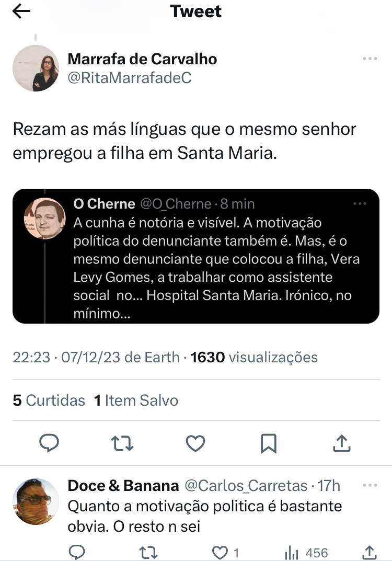Open Doce & Banana's avatar
Screen dimensions: 392x561
click(x=36, y=502)
